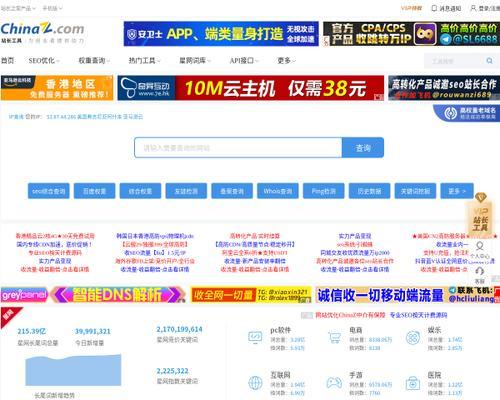
Task: Open the 手游 category title
Action: [x=356, y=375]
